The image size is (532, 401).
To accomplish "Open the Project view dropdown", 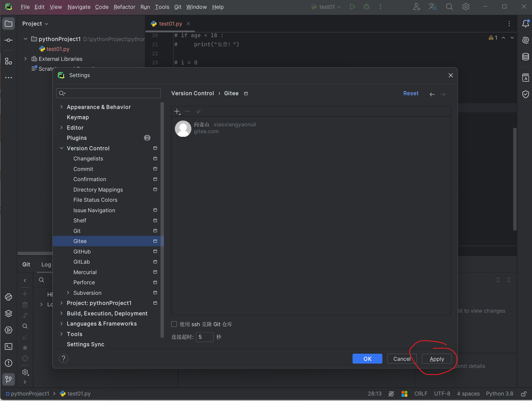I will (35, 24).
